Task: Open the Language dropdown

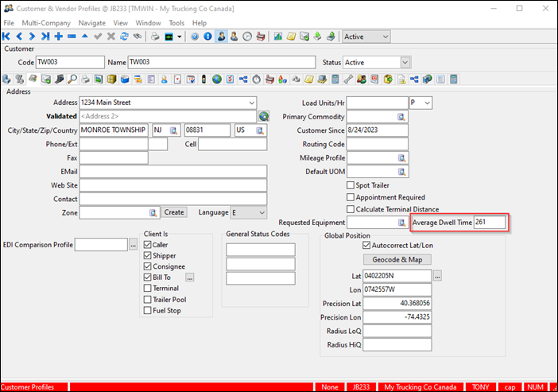Action: pos(261,212)
